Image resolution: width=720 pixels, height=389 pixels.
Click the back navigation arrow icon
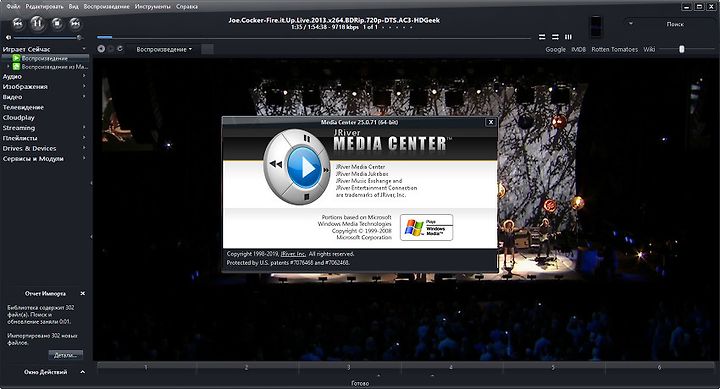101,49
